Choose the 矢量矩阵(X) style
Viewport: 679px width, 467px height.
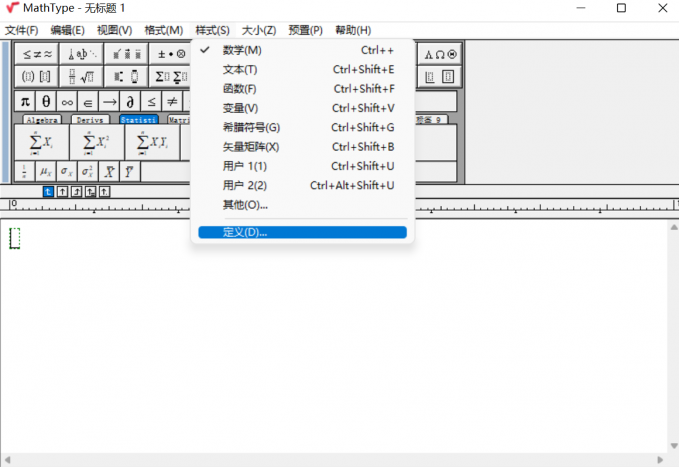pos(302,146)
